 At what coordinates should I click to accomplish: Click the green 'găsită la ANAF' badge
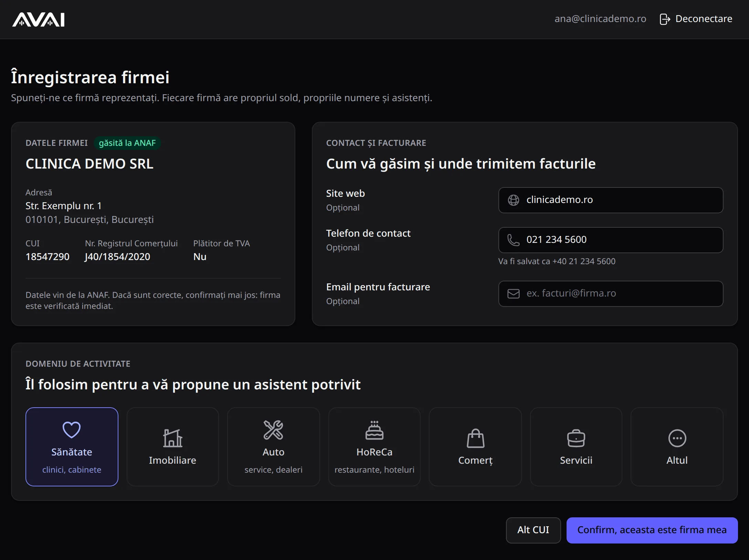(x=127, y=143)
